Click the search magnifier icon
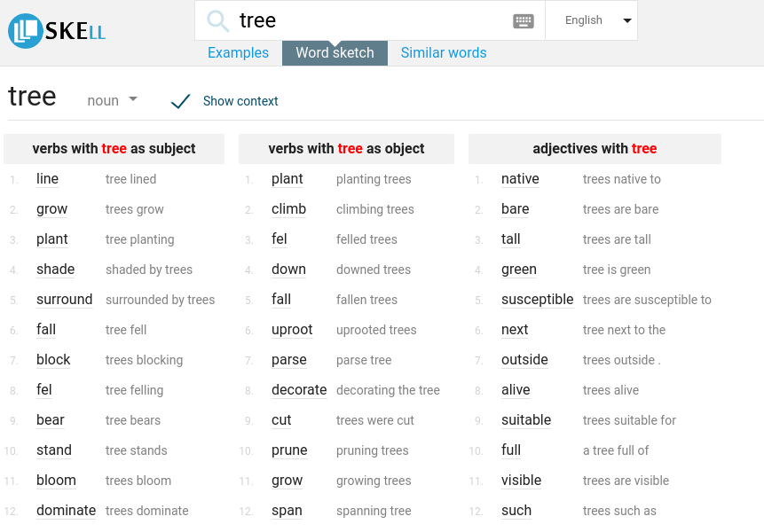 218,20
